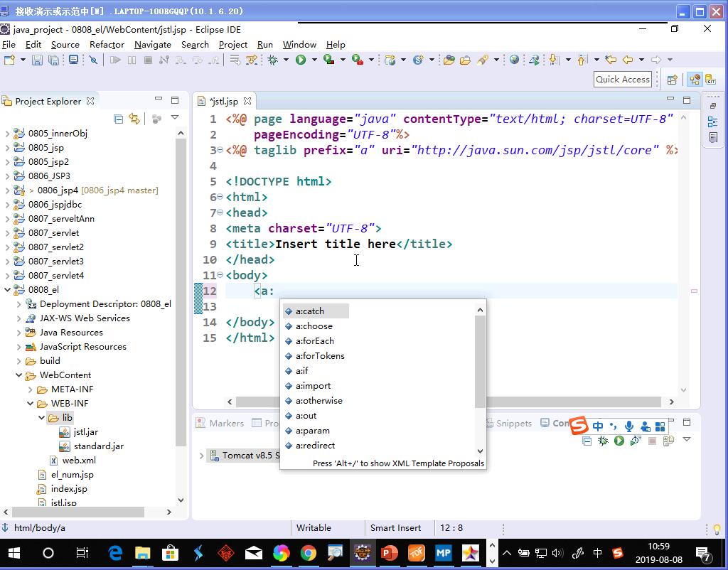Viewport: 728px width, 570px height.
Task: Fold the taglib directive at line 3
Action: click(220, 149)
